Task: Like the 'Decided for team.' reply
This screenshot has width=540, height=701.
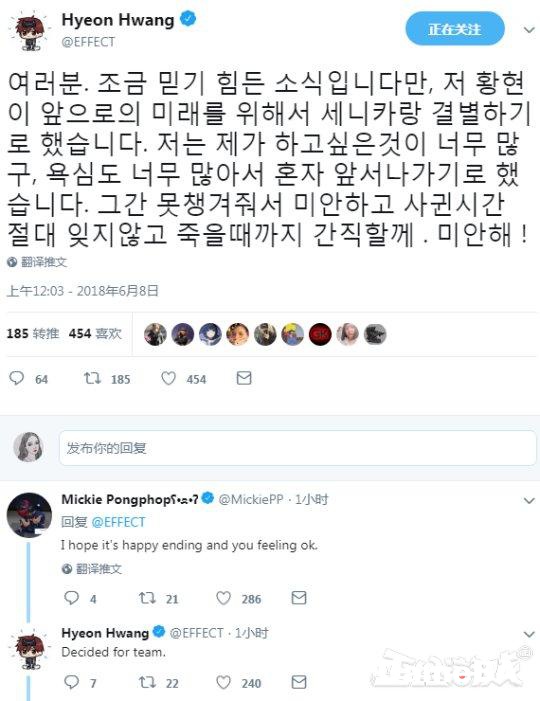Action: pyautogui.click(x=224, y=682)
